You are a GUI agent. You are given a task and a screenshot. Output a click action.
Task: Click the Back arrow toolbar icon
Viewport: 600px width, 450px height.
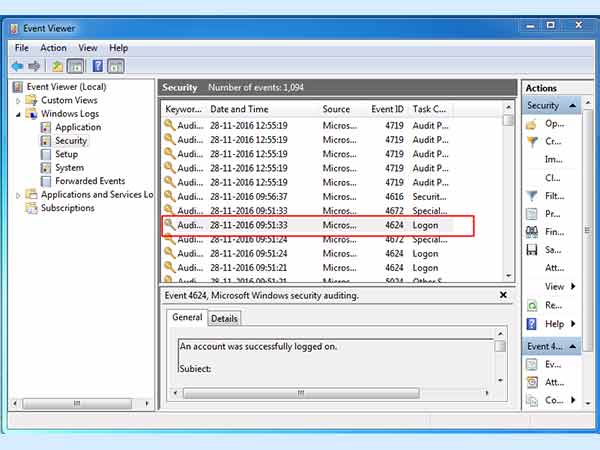pos(17,66)
